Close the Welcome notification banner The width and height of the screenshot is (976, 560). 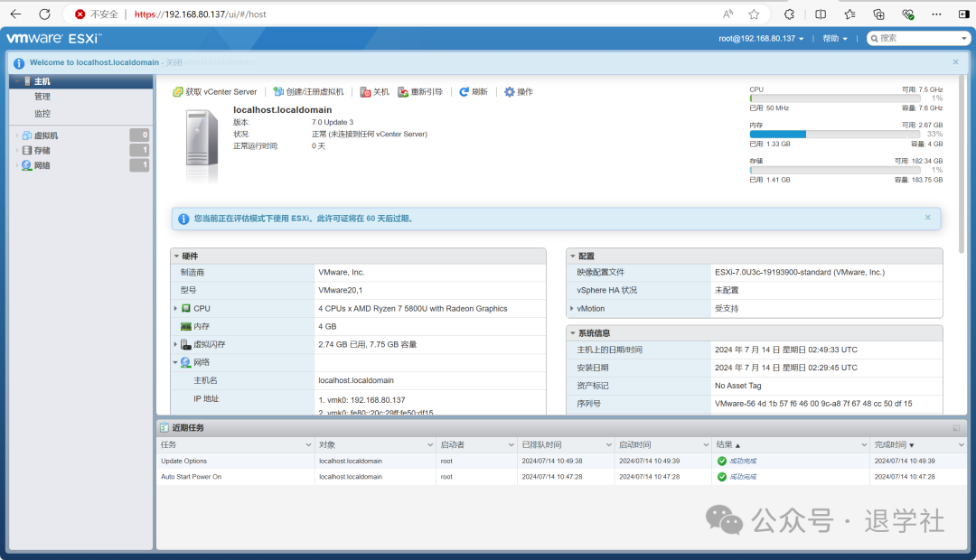coord(955,61)
